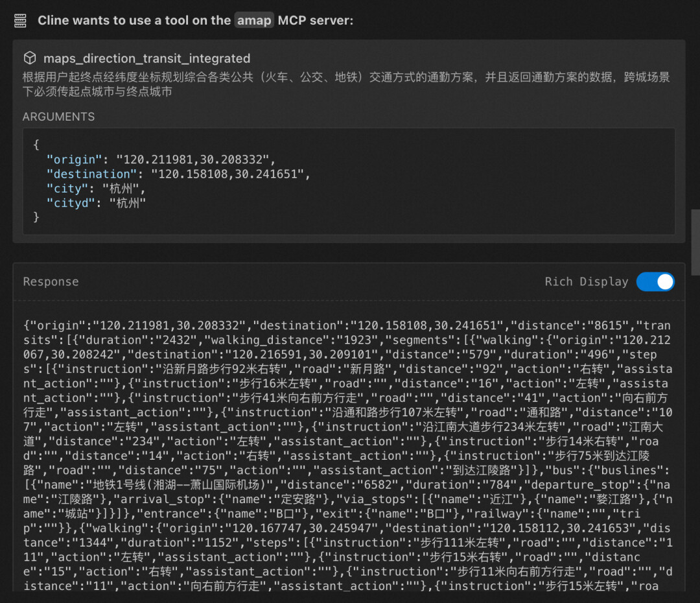Click the opening brace in arguments block

(x=36, y=144)
